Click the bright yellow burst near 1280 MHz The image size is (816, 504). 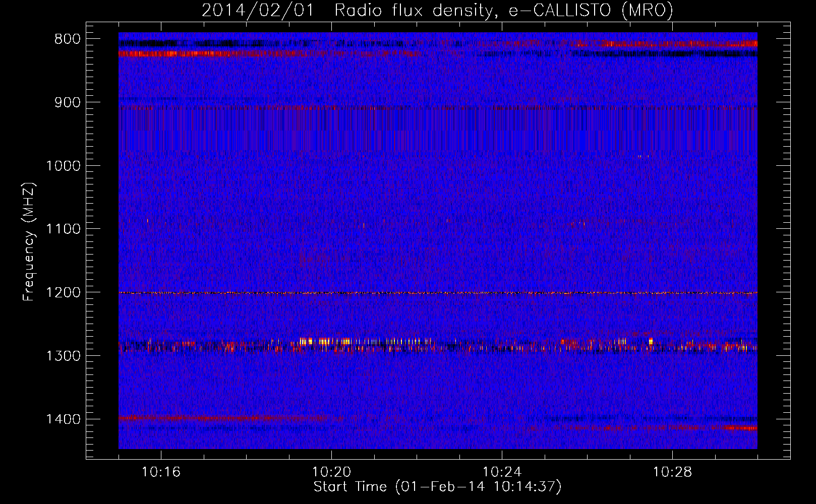[325, 341]
